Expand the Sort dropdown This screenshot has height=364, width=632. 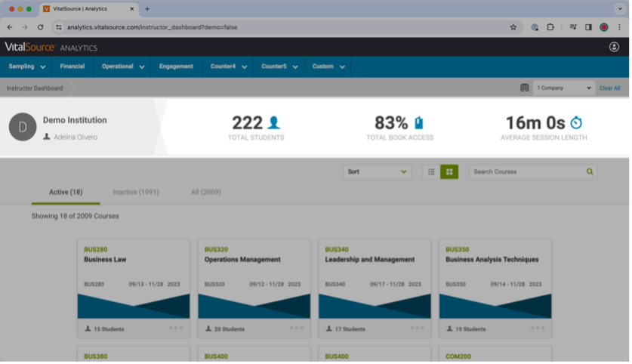pyautogui.click(x=377, y=172)
